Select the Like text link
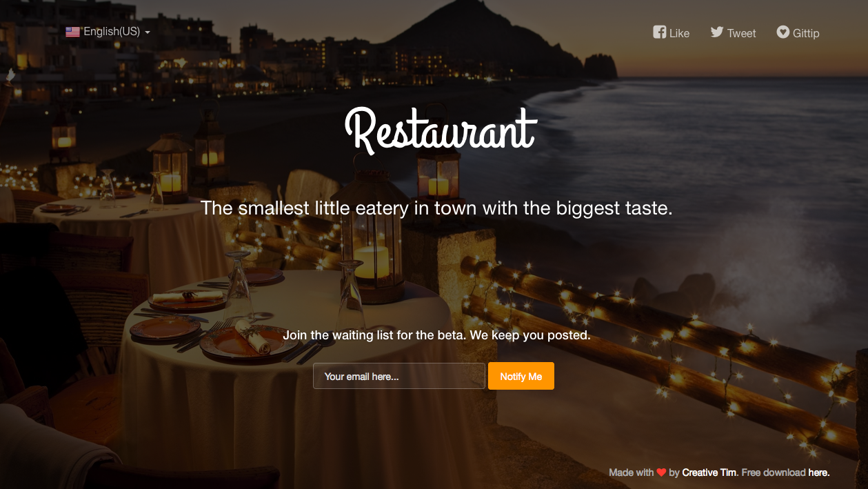Image resolution: width=868 pixels, height=489 pixels. click(679, 33)
